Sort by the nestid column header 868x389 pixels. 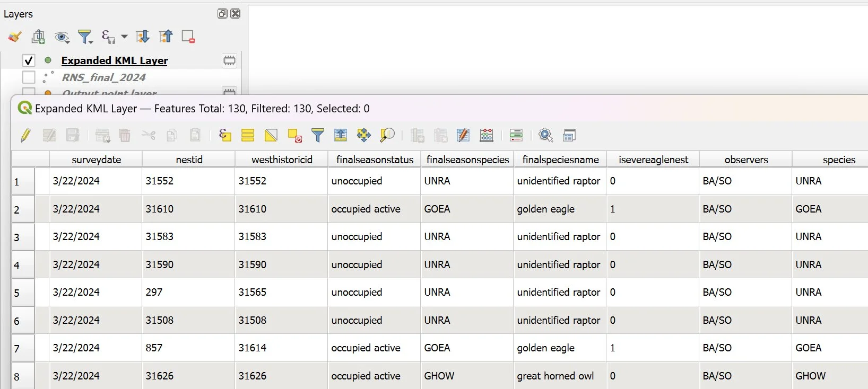[189, 160]
